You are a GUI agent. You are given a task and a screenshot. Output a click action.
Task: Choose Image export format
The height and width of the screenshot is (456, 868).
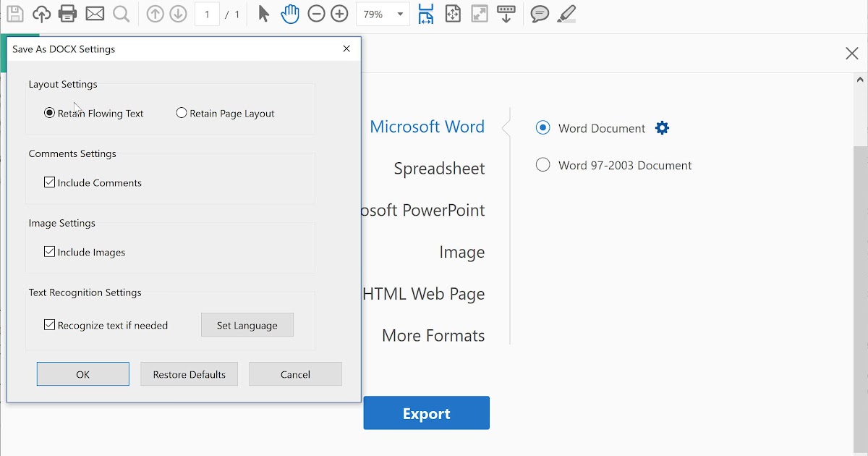coord(461,253)
